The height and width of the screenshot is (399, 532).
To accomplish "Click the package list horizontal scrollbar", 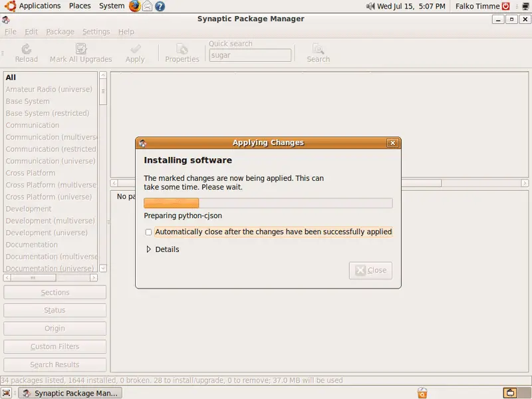I will (x=319, y=184).
